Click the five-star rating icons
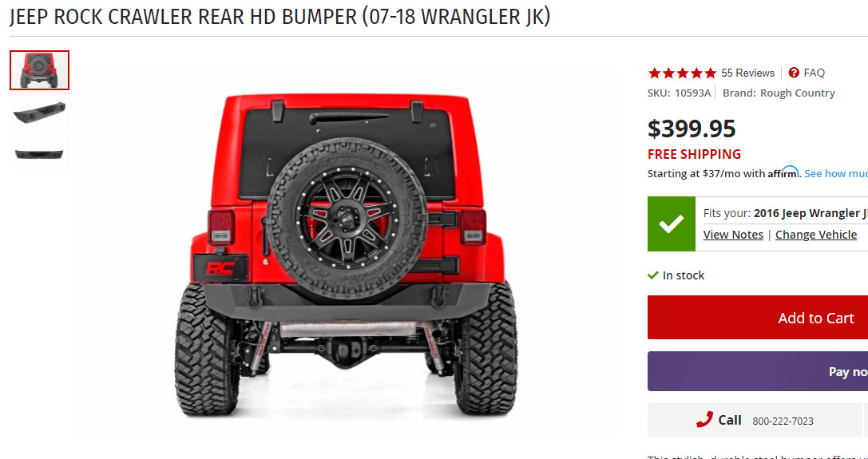Image resolution: width=868 pixels, height=459 pixels. (x=682, y=73)
